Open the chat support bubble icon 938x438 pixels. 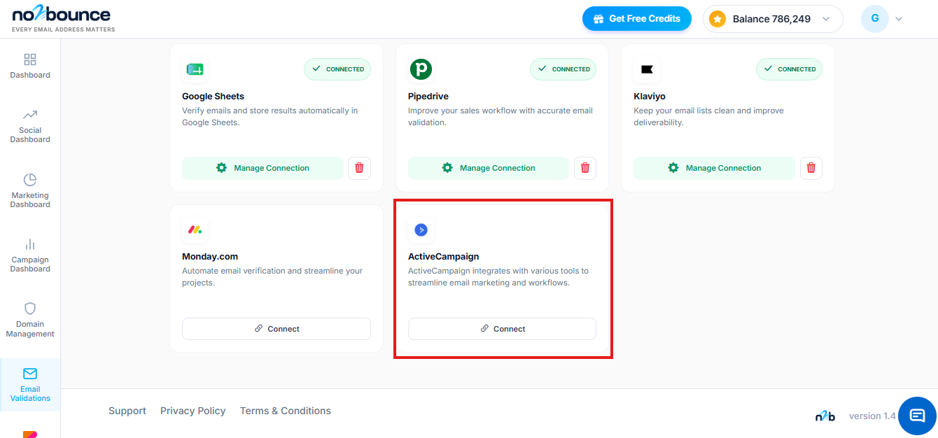pyautogui.click(x=917, y=415)
